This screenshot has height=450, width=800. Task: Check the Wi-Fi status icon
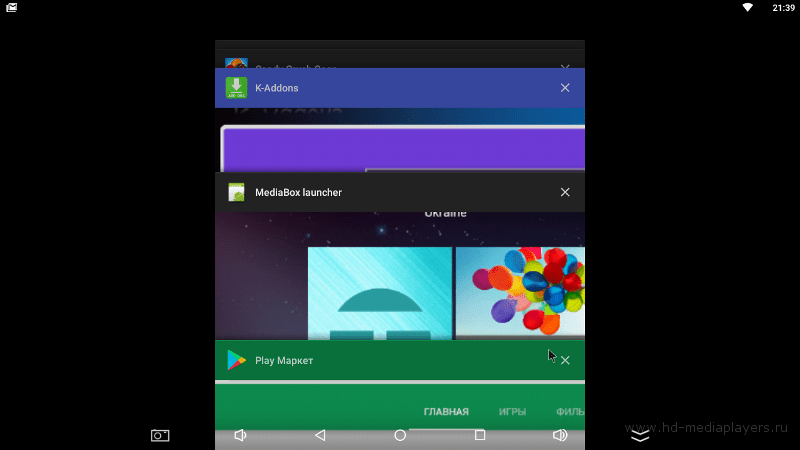pyautogui.click(x=747, y=7)
